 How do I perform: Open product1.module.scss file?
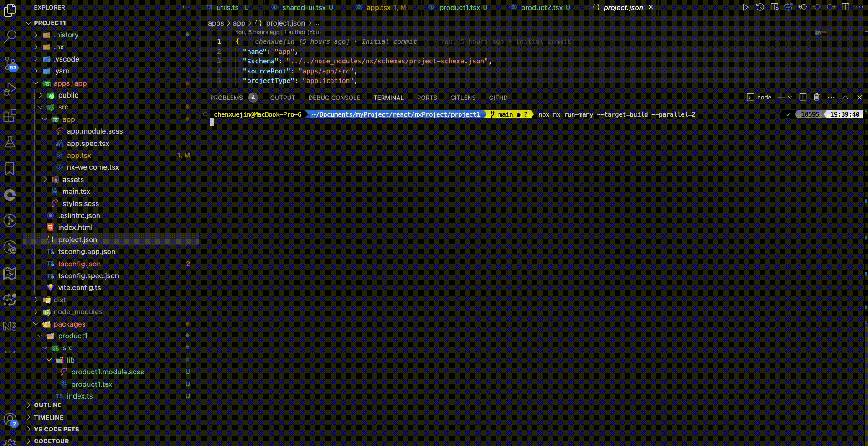click(107, 372)
